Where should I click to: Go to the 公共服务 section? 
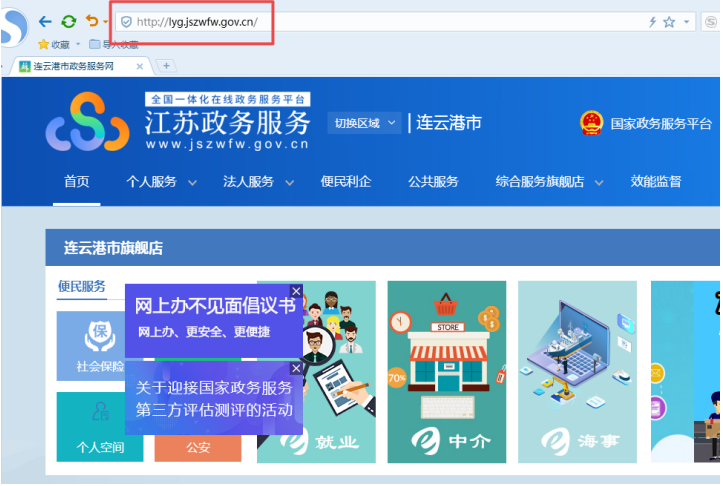point(433,181)
